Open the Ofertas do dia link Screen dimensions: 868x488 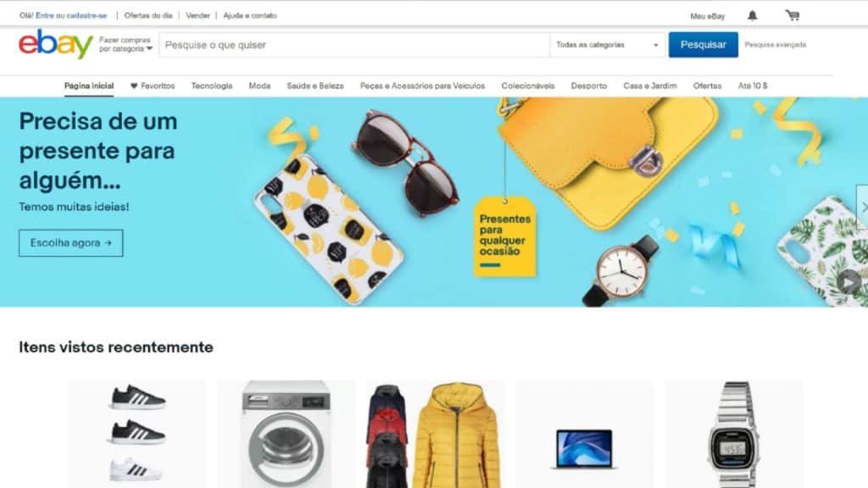(x=148, y=15)
